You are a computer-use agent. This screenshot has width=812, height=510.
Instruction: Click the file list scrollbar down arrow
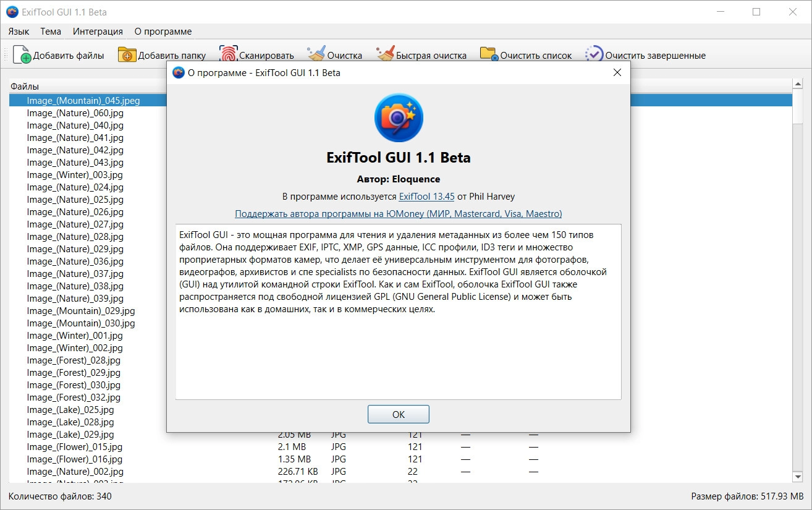pos(798,477)
